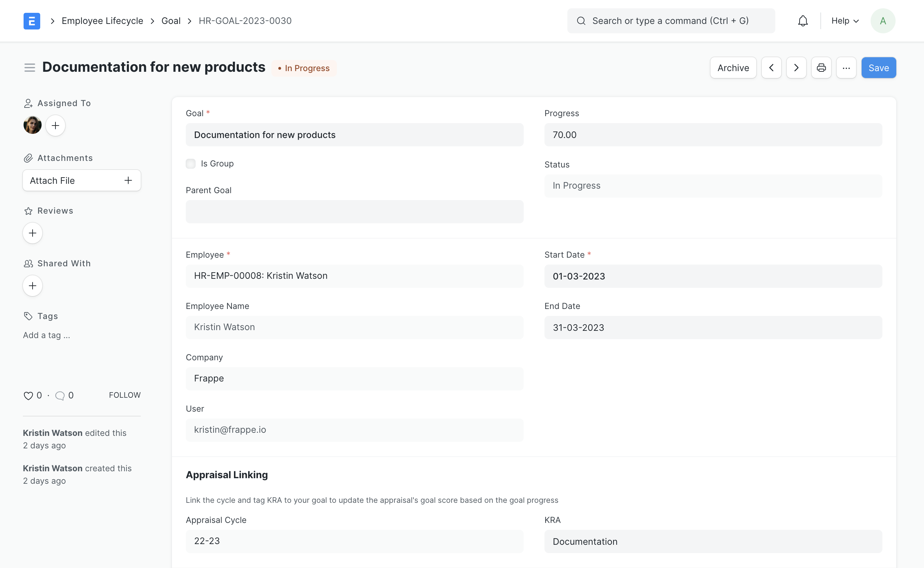Go to next document arrow
The width and height of the screenshot is (924, 568).
[796, 68]
